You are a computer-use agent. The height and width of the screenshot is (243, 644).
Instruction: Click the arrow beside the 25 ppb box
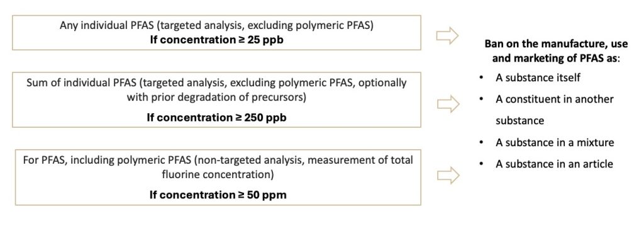coord(447,35)
